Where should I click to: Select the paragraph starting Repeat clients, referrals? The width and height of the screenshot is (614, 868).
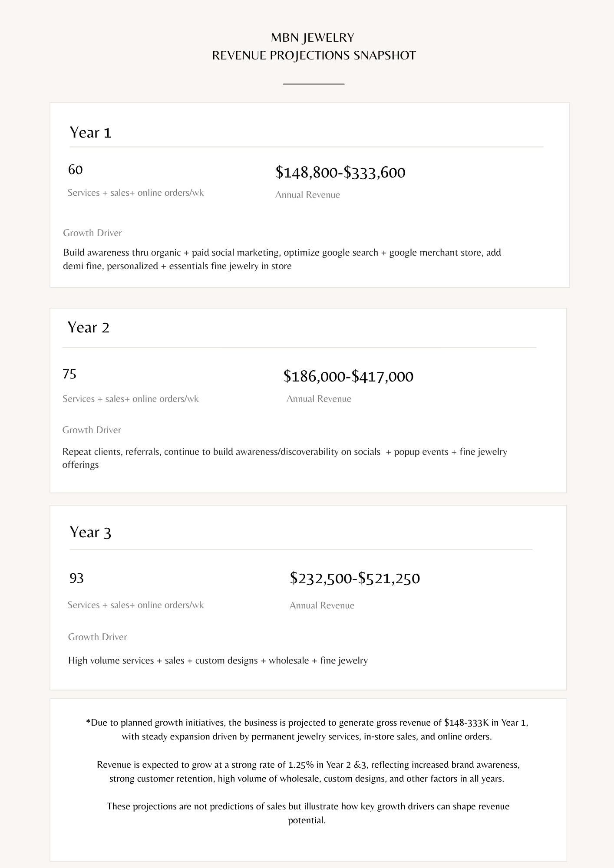tap(285, 458)
